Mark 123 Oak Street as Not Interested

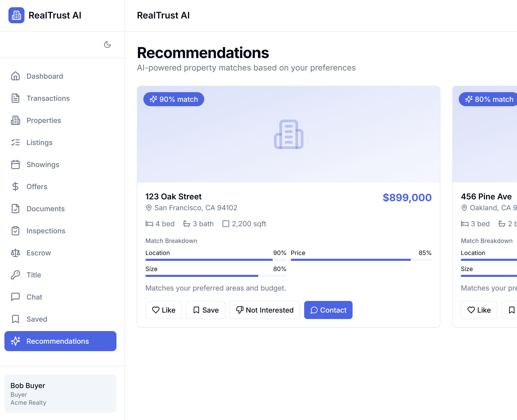(x=264, y=310)
